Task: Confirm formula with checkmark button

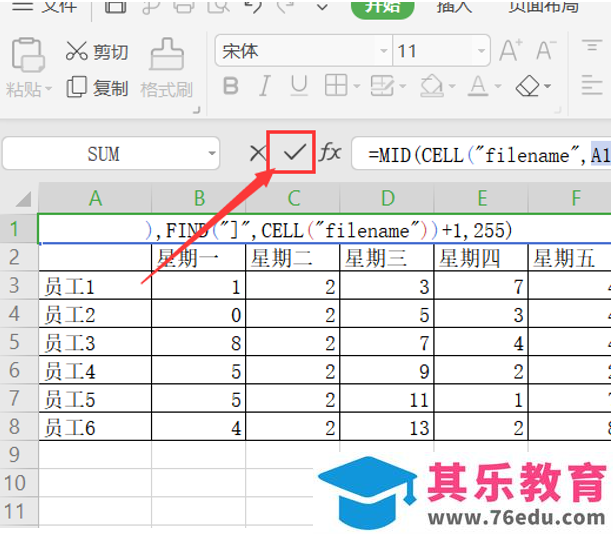Action: [x=295, y=152]
